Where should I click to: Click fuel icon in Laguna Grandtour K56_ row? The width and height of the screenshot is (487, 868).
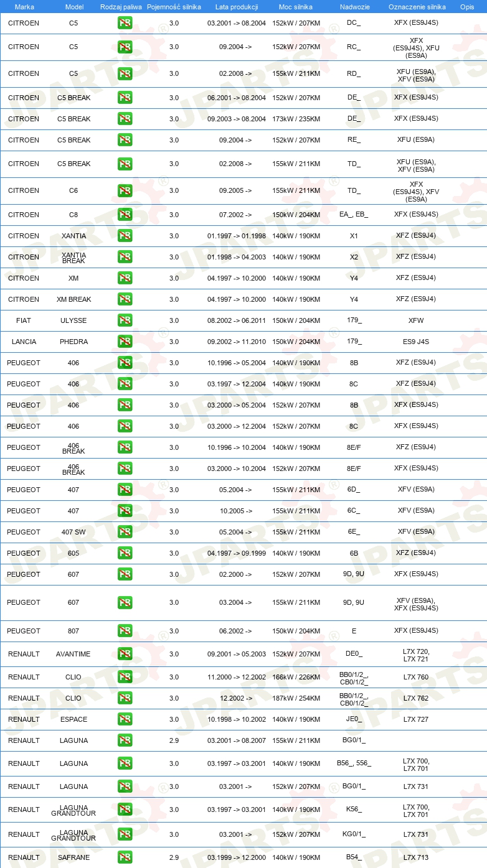pyautogui.click(x=125, y=810)
